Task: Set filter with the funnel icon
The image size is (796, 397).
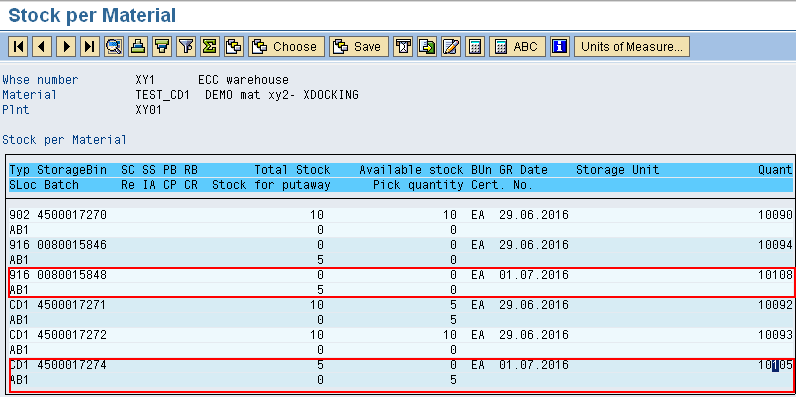Action: [x=186, y=47]
